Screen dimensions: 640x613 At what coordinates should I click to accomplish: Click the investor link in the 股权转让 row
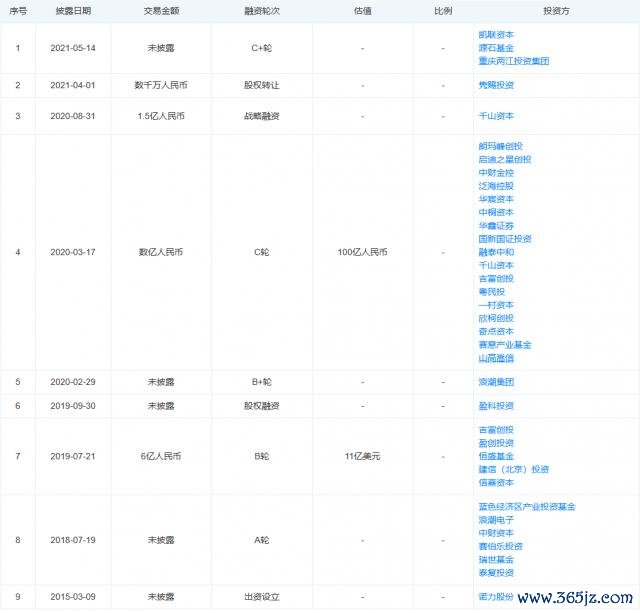click(x=496, y=85)
